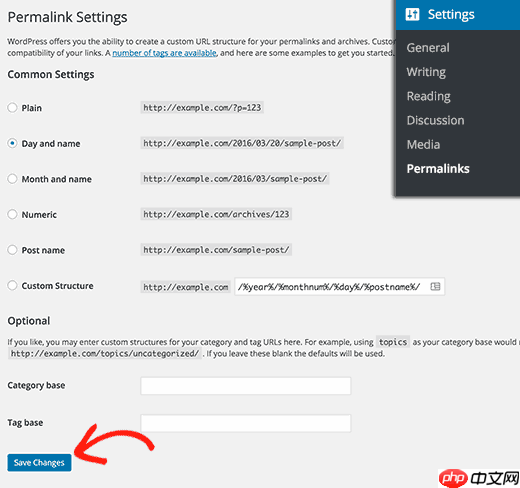Select the Plain permalink radio button

click(12, 108)
